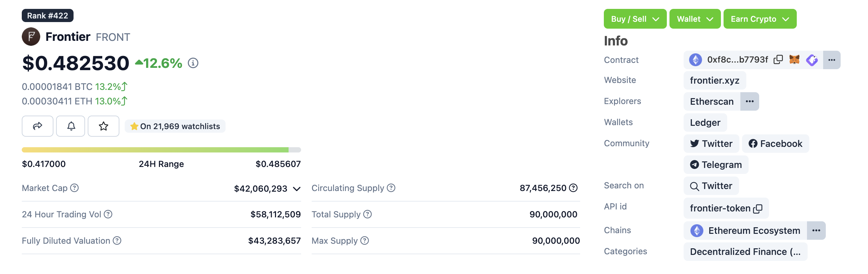Open the frontier.xyz website link

(714, 80)
